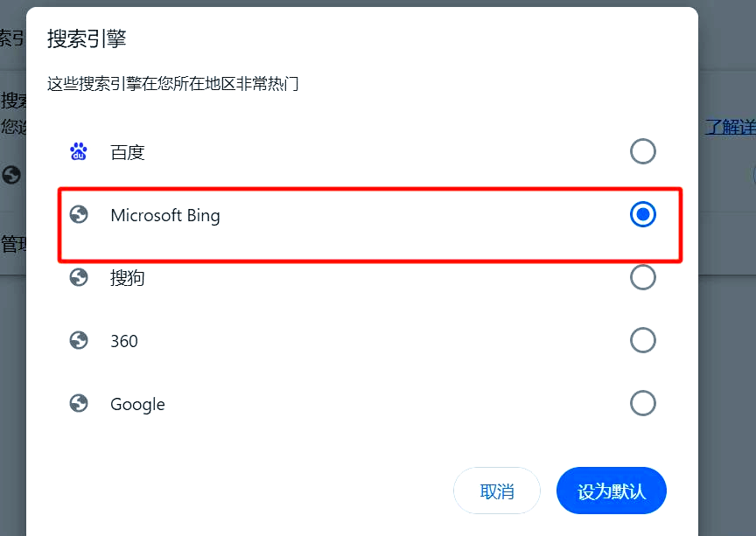Click the 百度 search engine label
This screenshot has height=536, width=756.
click(x=128, y=153)
